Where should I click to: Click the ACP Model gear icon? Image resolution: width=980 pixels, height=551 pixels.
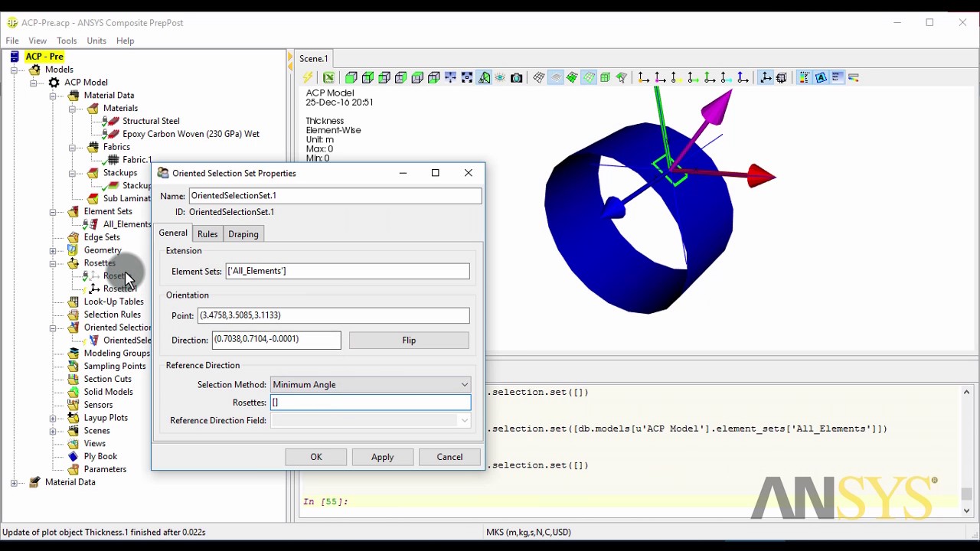tap(54, 82)
